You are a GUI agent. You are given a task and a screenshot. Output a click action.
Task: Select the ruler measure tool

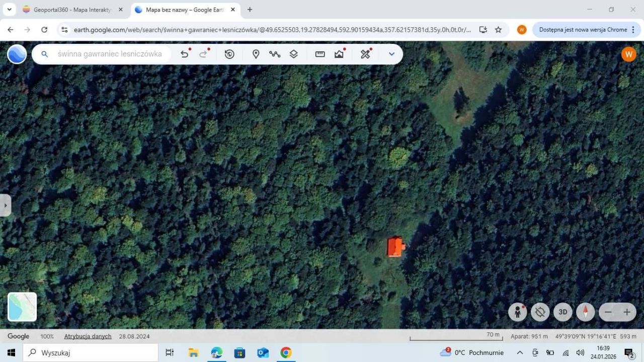pos(320,54)
